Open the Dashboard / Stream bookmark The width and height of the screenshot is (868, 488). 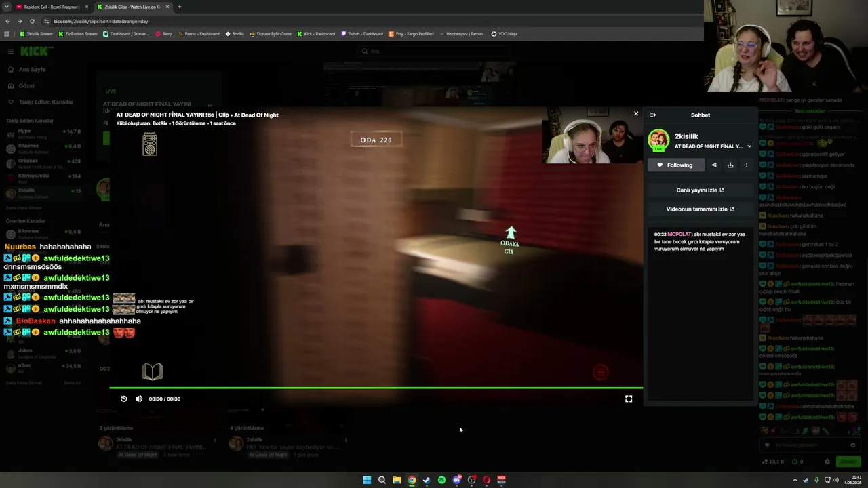point(127,34)
